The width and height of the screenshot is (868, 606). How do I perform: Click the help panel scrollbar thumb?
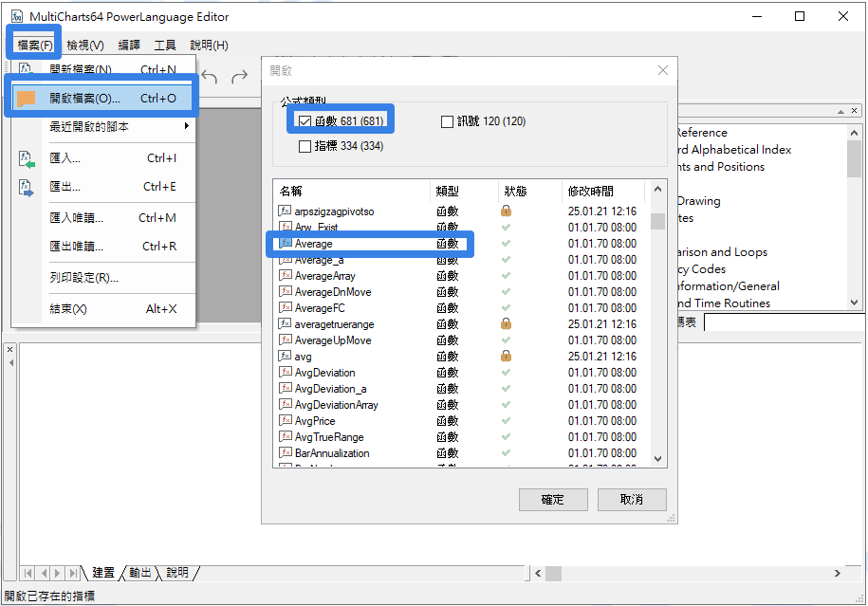pos(854,158)
